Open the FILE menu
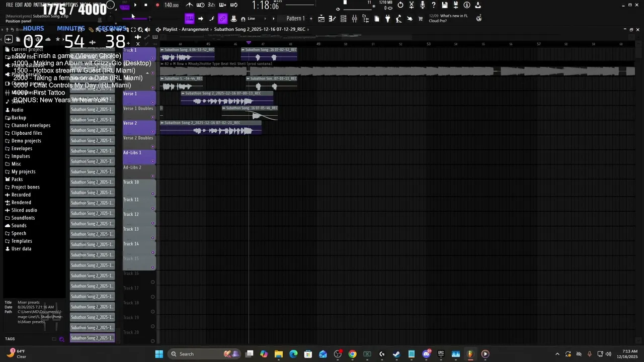 click(10, 5)
